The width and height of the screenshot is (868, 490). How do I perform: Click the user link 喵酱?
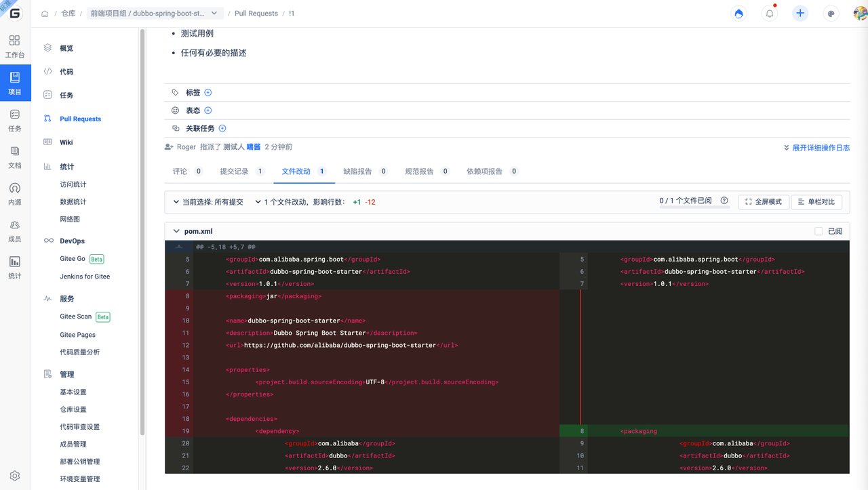click(254, 147)
